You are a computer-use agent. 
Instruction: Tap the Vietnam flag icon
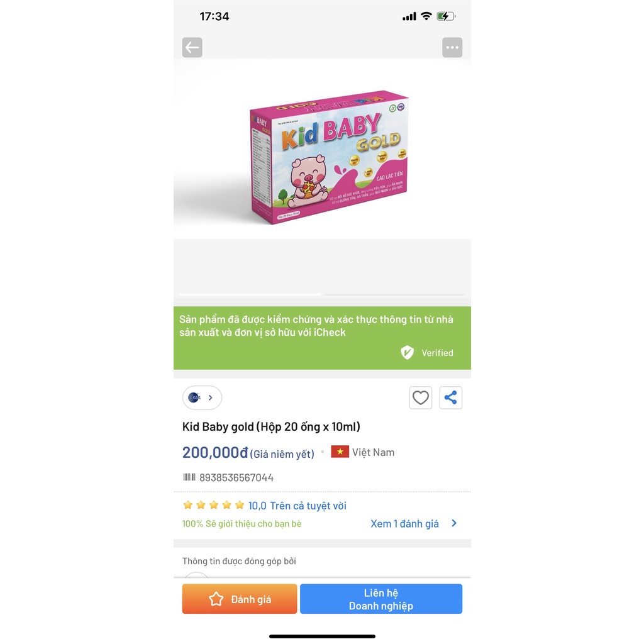340,452
